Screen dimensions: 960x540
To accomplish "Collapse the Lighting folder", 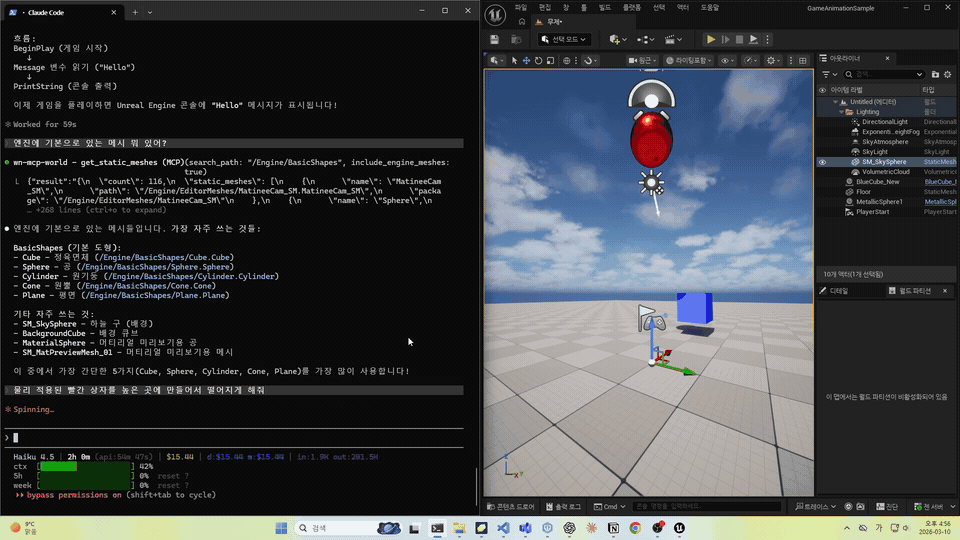I will point(841,112).
